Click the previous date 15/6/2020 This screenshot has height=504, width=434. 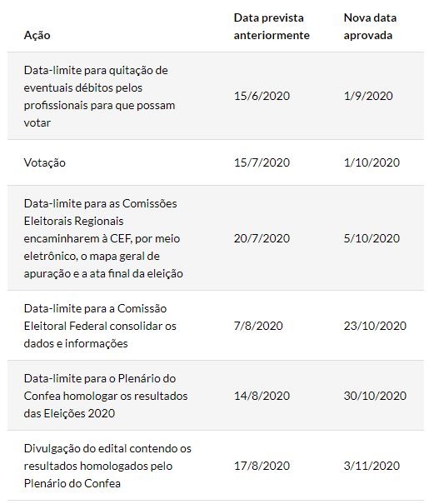tap(262, 96)
